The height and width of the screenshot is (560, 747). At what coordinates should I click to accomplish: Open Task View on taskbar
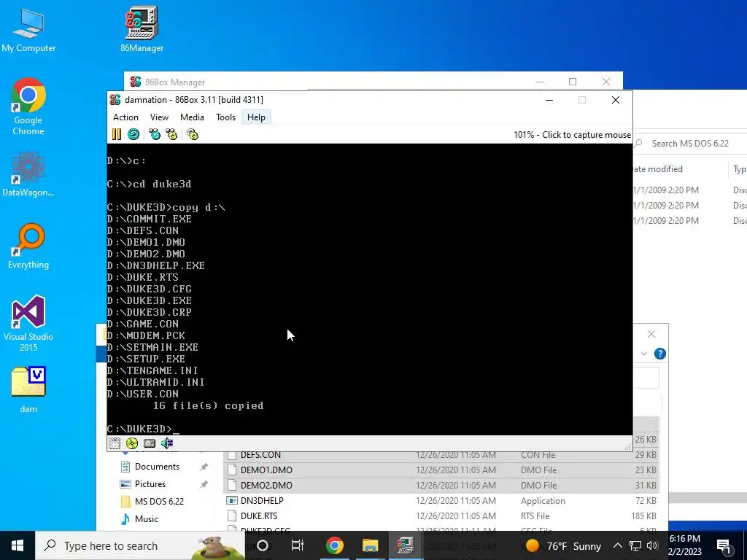298,545
